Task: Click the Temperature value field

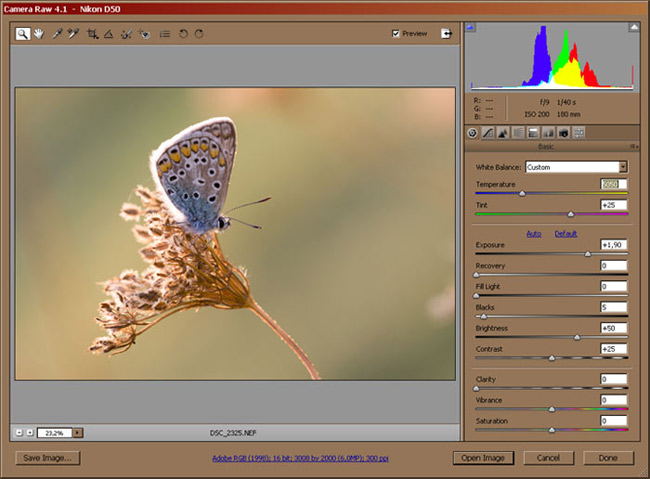Action: click(x=614, y=184)
